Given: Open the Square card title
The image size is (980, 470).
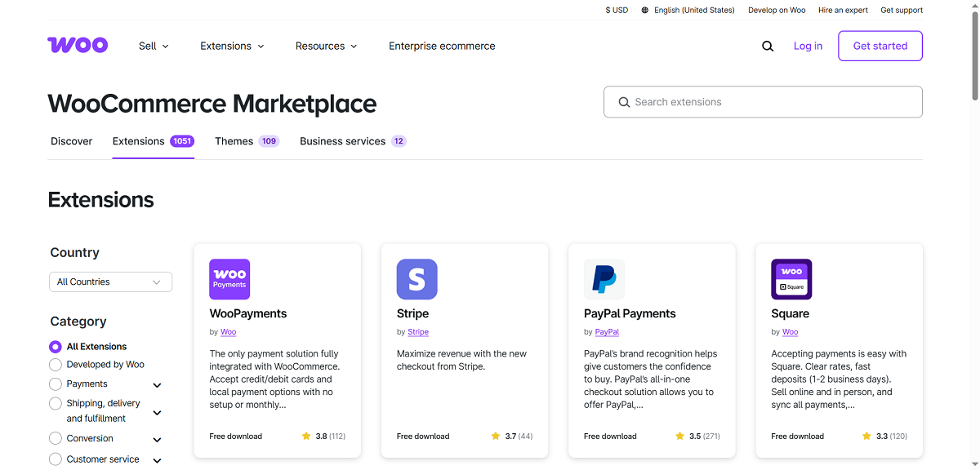Looking at the screenshot, I should pos(791,313).
